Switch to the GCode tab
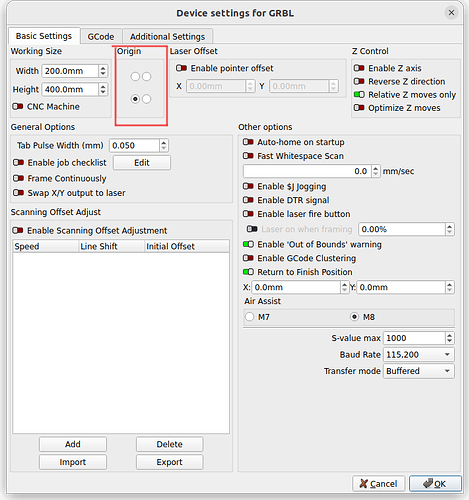This screenshot has width=469, height=500. pyautogui.click(x=101, y=36)
